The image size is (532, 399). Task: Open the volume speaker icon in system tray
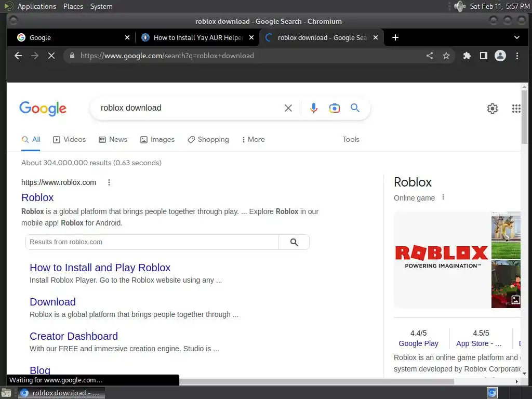click(x=460, y=6)
